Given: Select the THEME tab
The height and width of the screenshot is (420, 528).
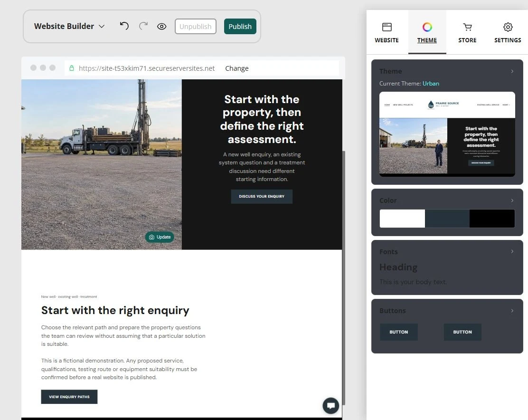Looking at the screenshot, I should click(x=427, y=33).
